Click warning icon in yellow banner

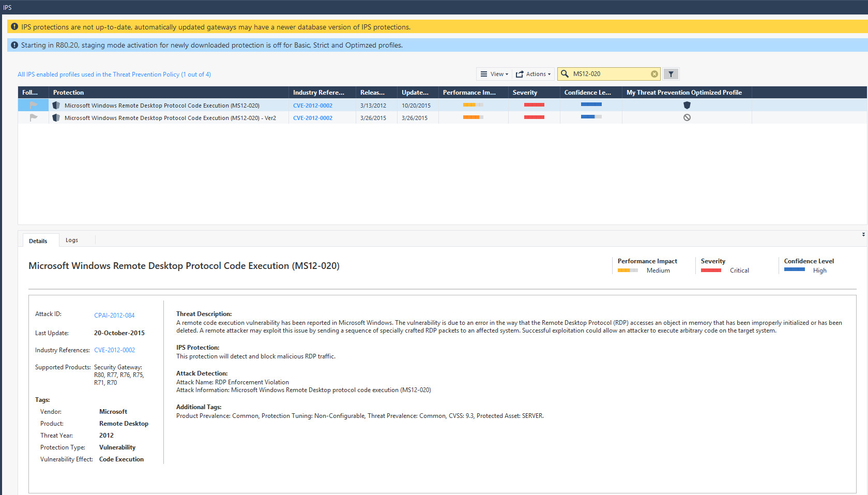(14, 26)
